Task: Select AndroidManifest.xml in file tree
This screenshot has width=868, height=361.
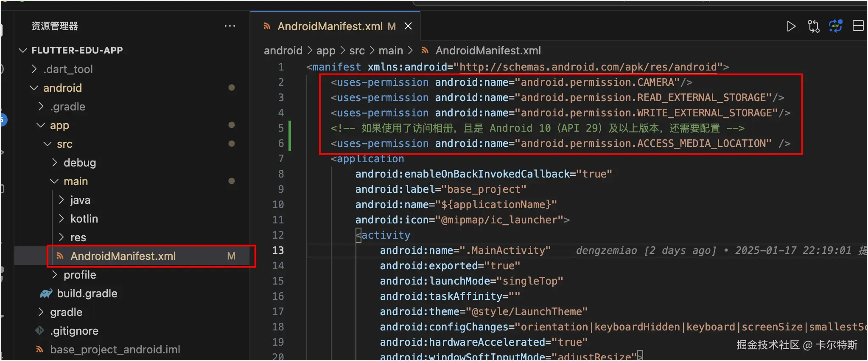Action: [x=133, y=256]
